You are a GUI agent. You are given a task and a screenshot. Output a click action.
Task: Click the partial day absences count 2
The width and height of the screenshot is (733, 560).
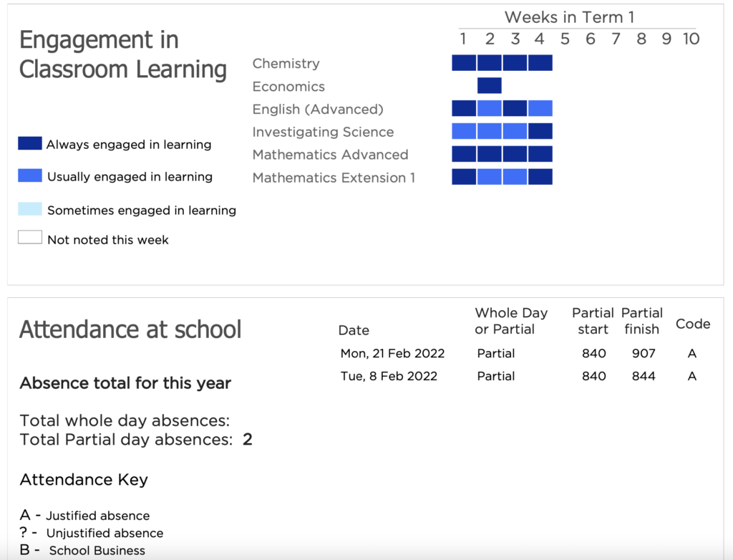coord(247,439)
